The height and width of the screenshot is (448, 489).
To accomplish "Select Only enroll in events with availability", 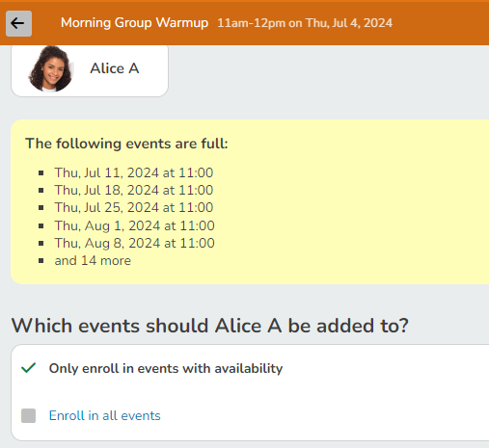I will 166,368.
